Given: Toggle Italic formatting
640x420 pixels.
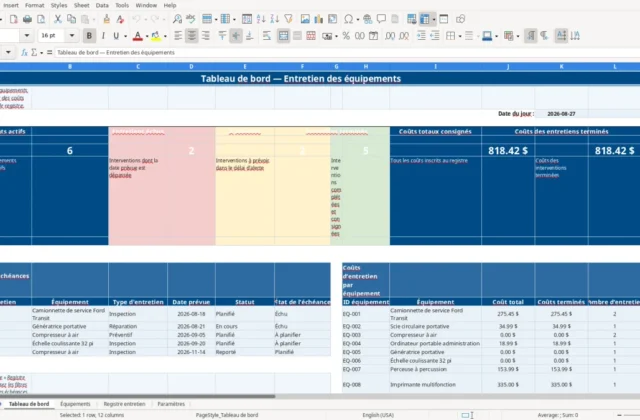Looking at the screenshot, I should [x=103, y=36].
